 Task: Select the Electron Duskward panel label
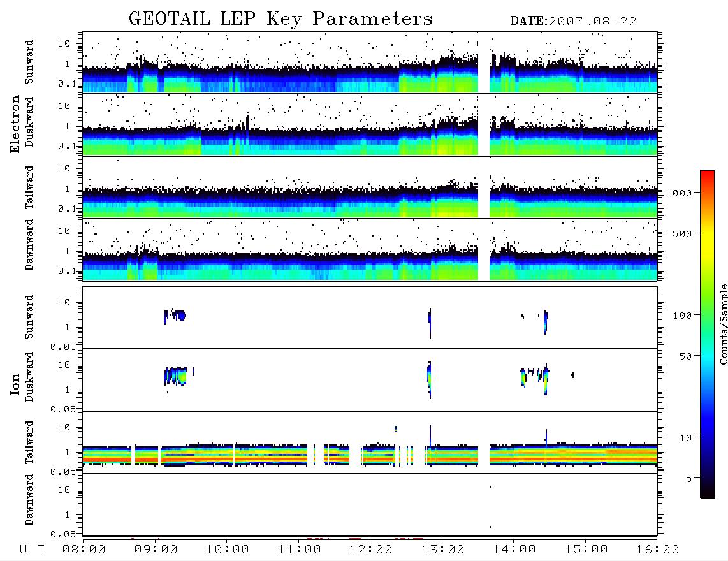click(x=29, y=122)
